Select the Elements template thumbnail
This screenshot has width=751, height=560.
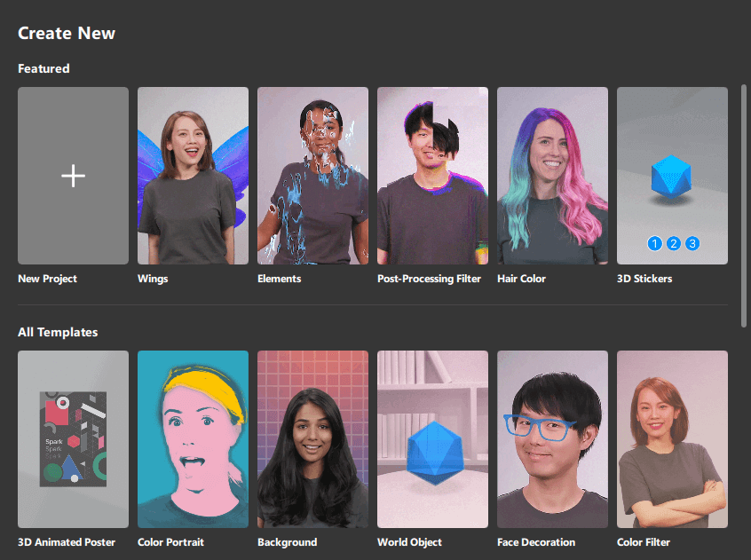point(312,176)
